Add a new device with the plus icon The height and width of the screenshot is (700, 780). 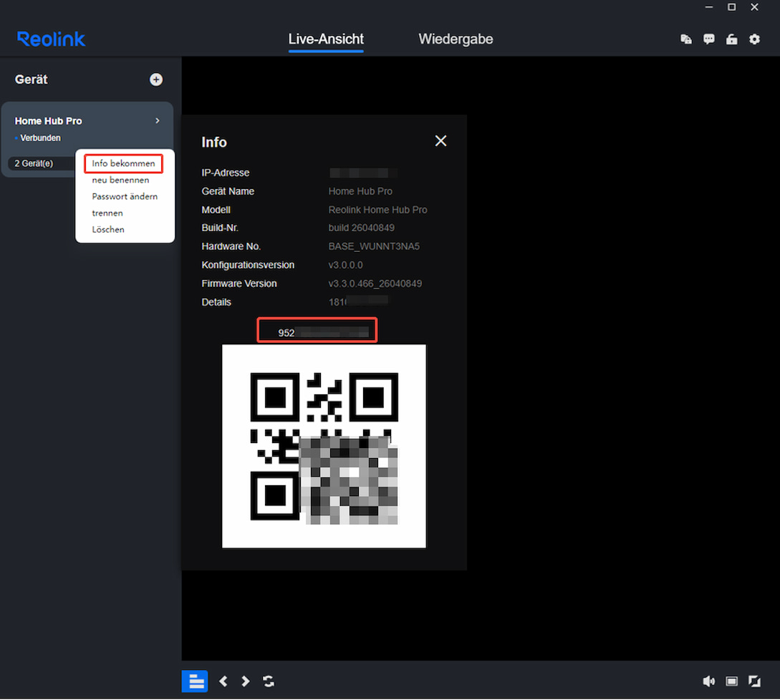point(156,79)
